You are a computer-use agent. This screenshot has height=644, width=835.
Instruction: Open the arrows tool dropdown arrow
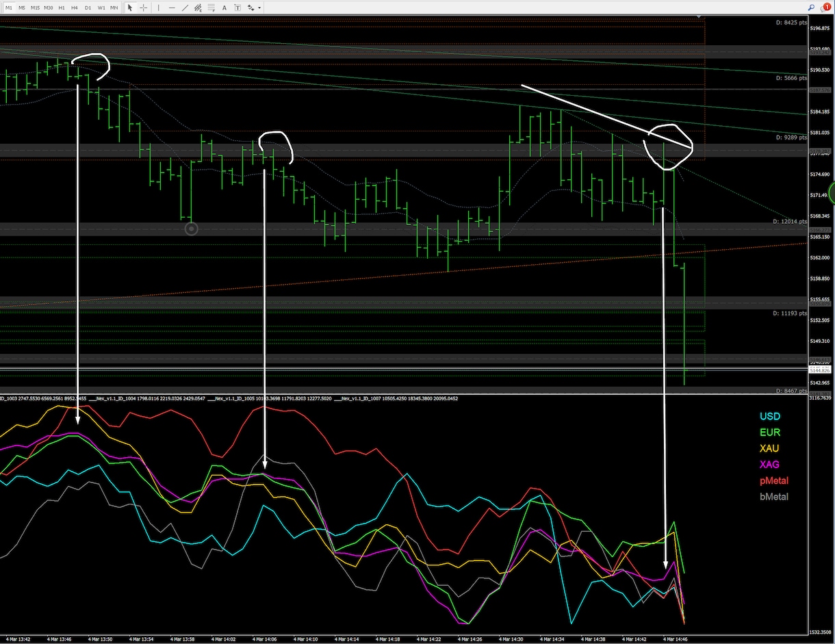259,8
